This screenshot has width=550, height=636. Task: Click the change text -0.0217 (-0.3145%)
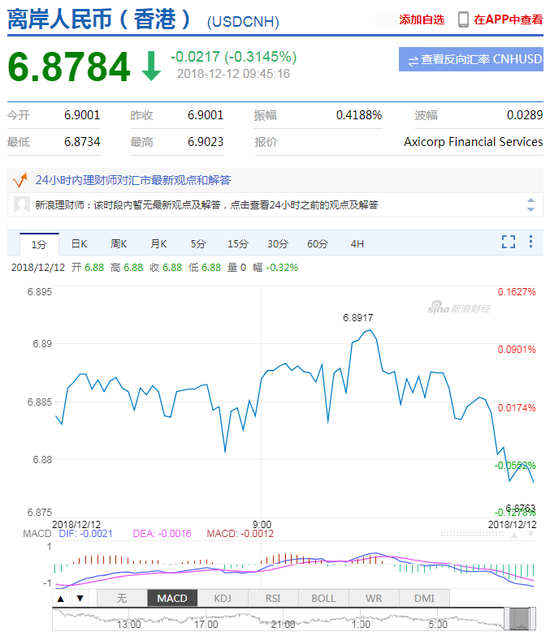[234, 57]
